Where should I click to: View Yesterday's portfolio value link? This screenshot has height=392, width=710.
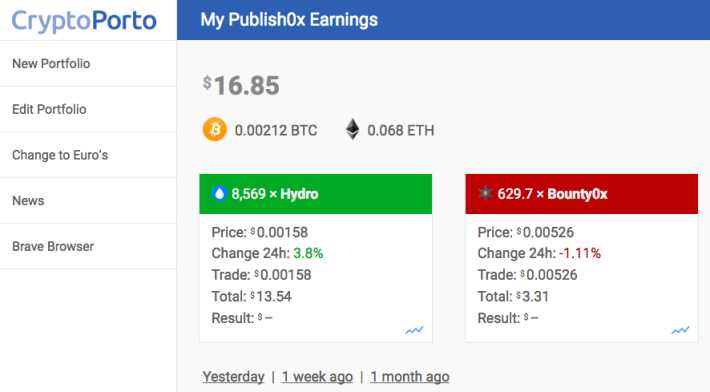pos(234,377)
